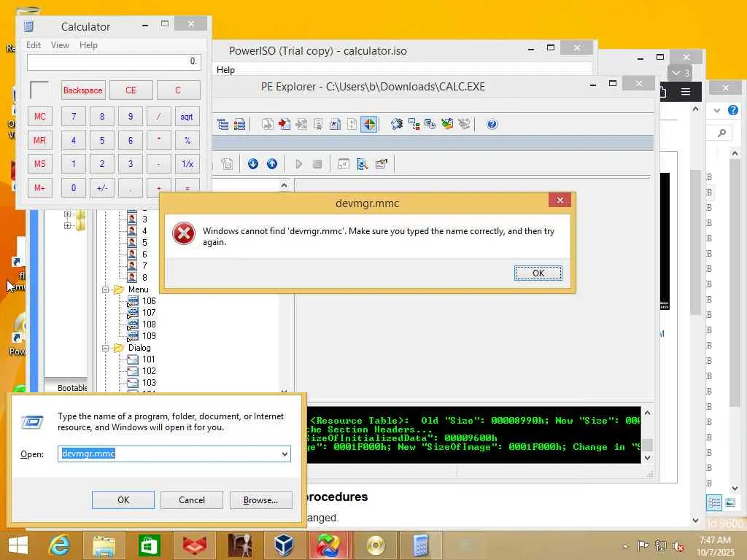
Task: Expand the chevron next to help icon in far-right window
Action: point(717,111)
